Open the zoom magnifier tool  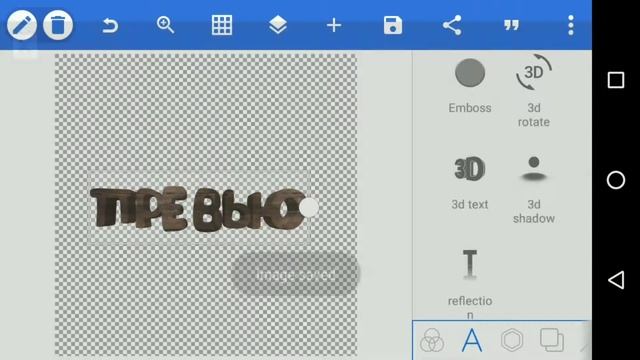[x=165, y=25]
